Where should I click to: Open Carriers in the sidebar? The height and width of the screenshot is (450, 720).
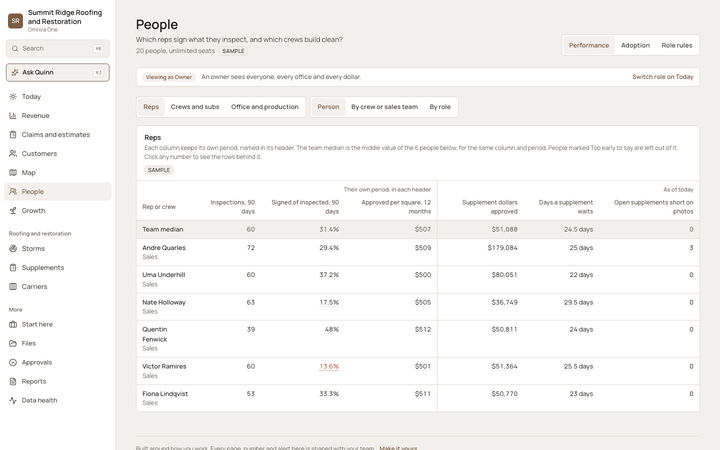point(57,287)
